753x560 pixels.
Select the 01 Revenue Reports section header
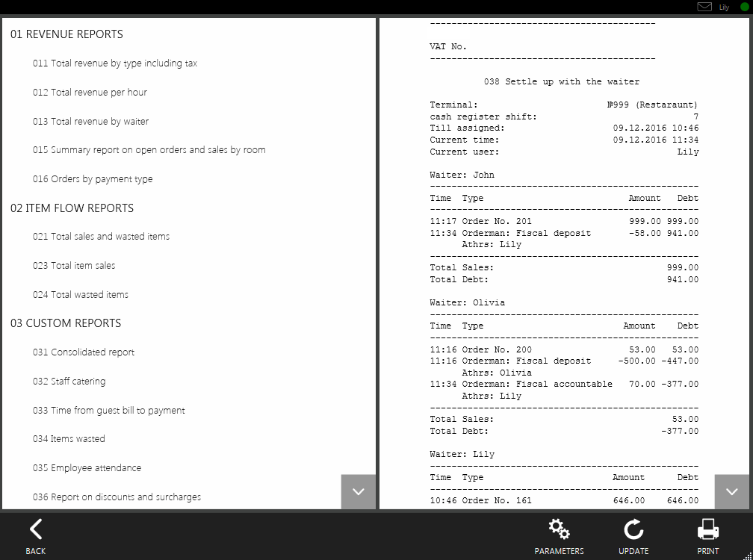point(66,34)
